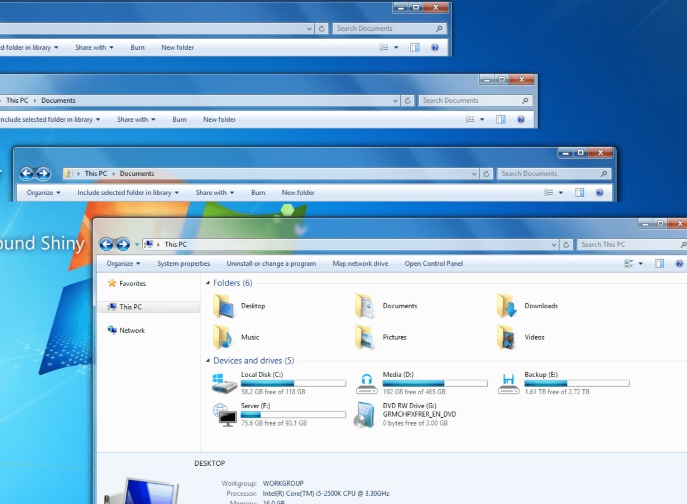The height and width of the screenshot is (504, 687).
Task: Open Share with dropdown in topmost back window
Action: click(94, 47)
